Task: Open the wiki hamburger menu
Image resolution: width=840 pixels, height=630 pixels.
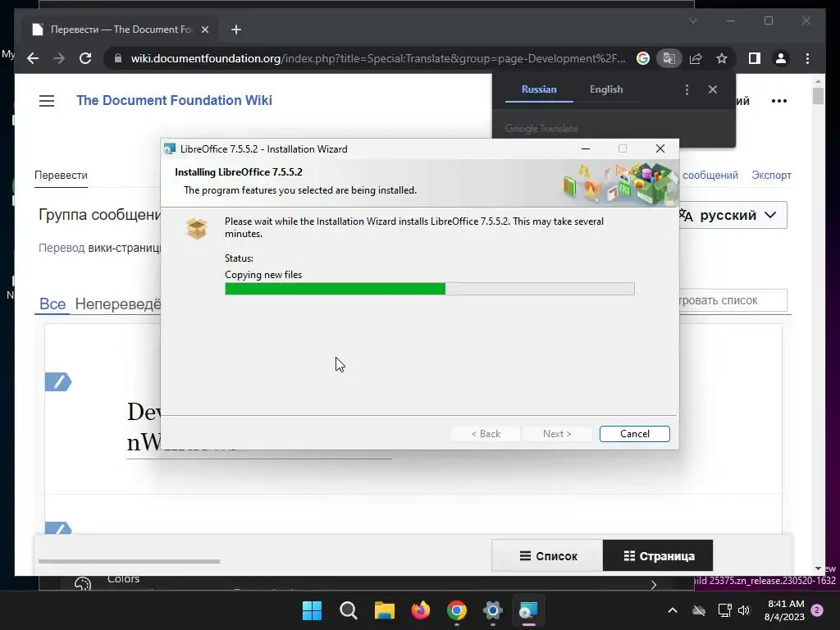Action: pos(47,101)
